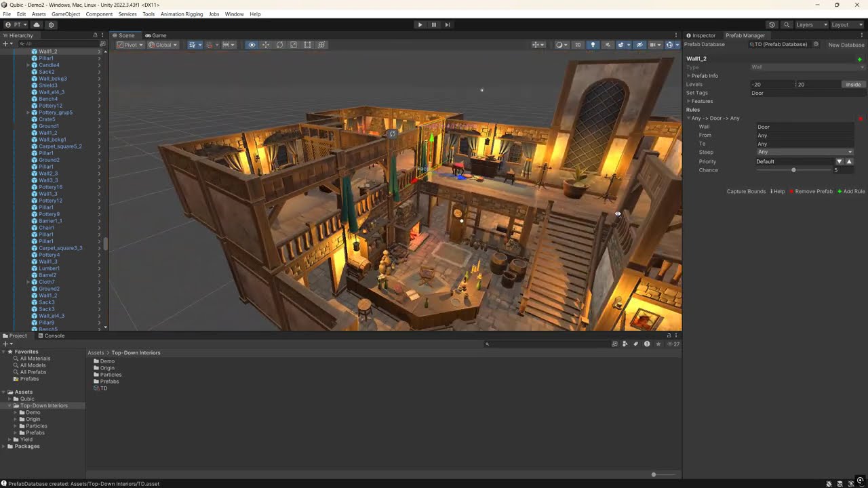The height and width of the screenshot is (488, 868).
Task: Toggle grid snapping icon in Scene toolbar
Action: coord(211,45)
